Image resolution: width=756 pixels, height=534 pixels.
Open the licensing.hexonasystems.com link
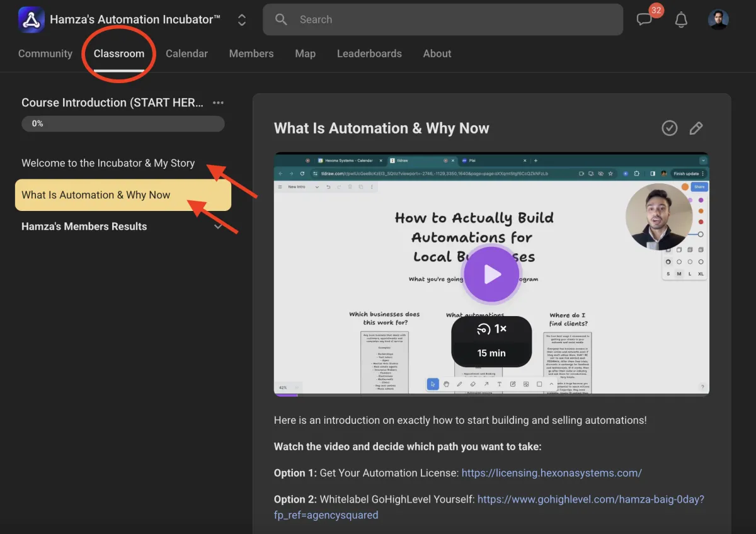tap(551, 473)
